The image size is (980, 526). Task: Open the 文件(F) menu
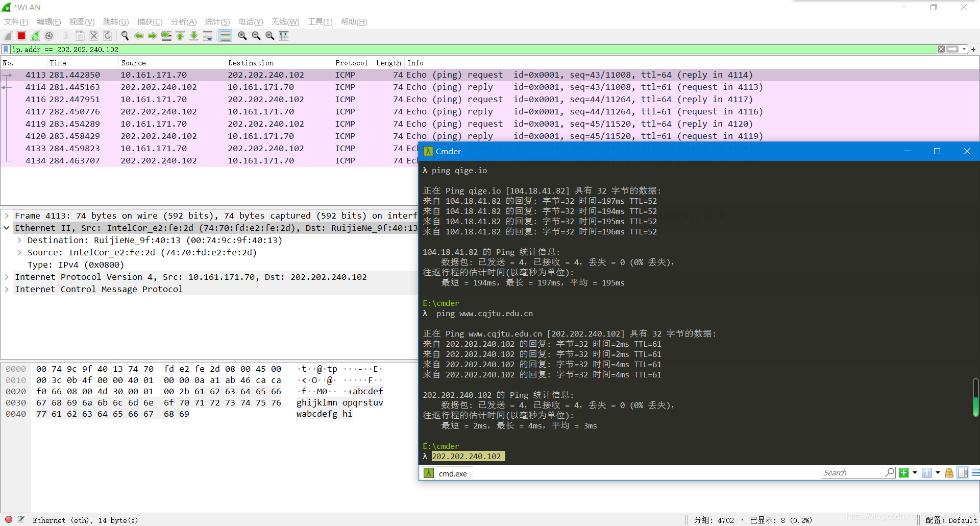click(x=16, y=22)
